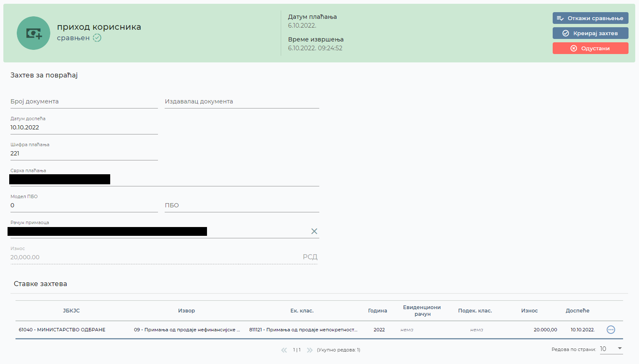Click the Подек. клас. column header
639x364 pixels.
tap(475, 311)
